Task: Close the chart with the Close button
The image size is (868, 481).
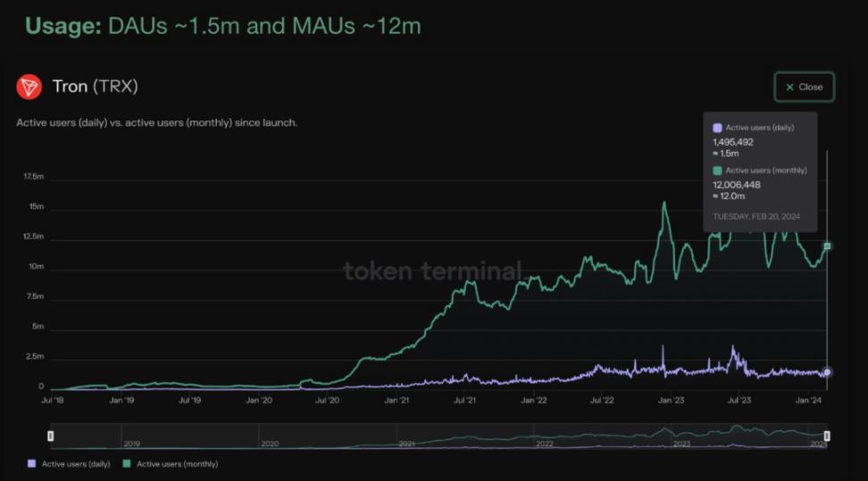Action: 805,87
